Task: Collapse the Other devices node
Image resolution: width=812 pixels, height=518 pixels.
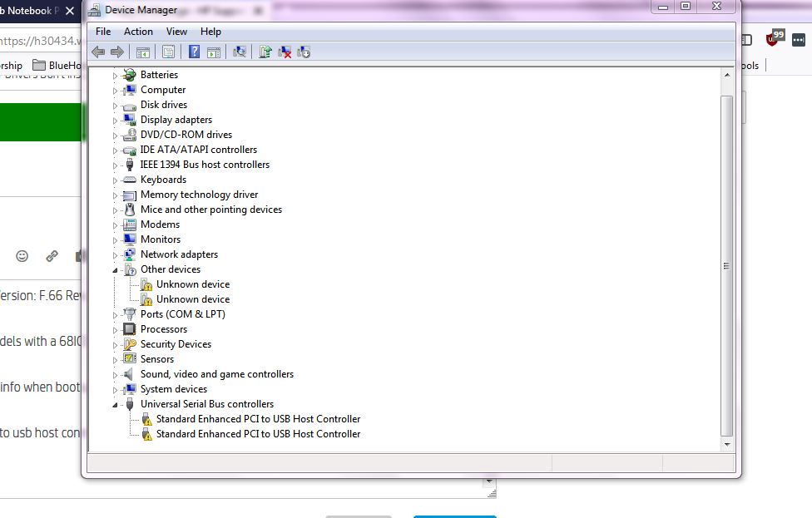Action: point(115,270)
